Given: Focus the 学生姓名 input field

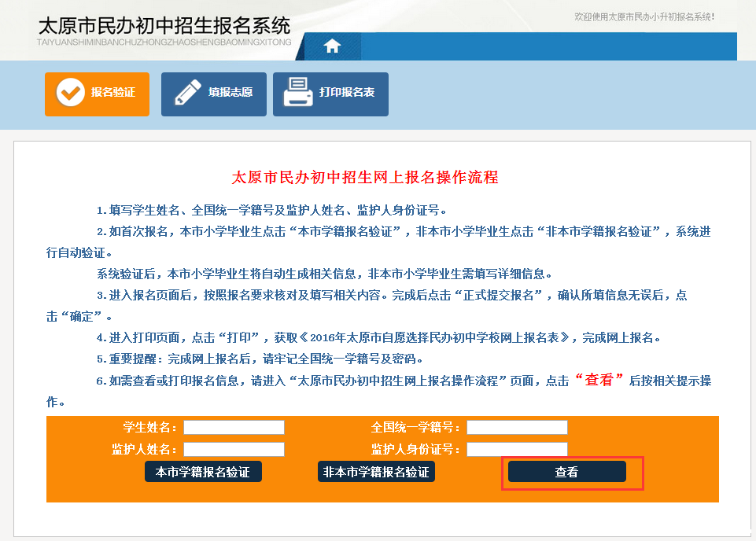Looking at the screenshot, I should 234,428.
